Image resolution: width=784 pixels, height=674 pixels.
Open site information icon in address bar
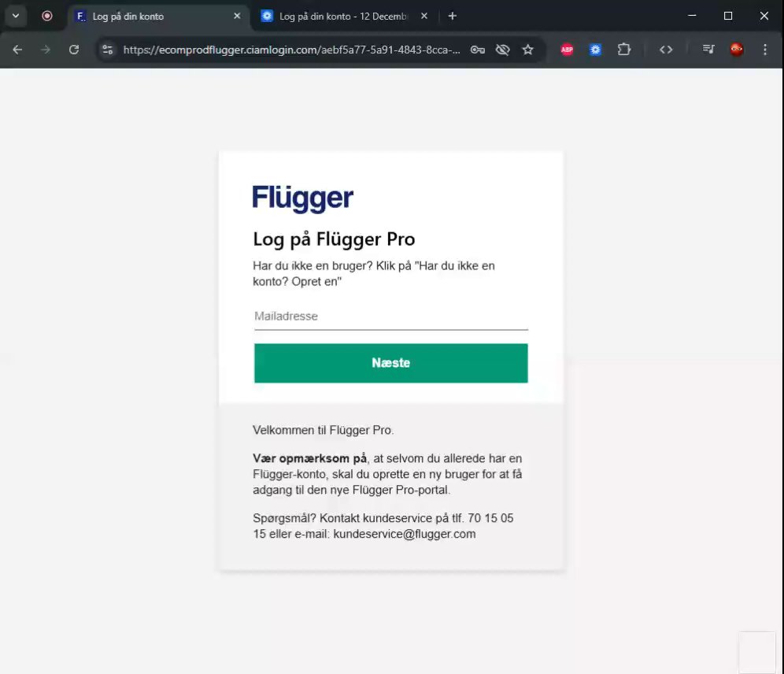point(108,50)
